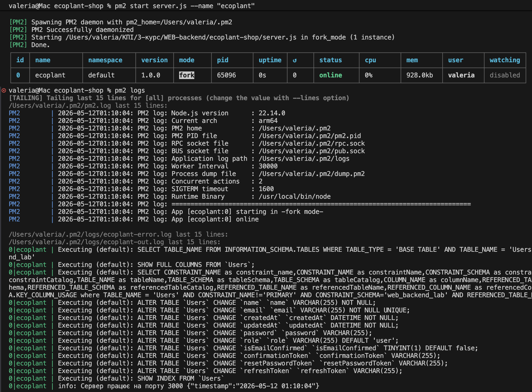Click the 'pm2 start server.js' command line
The image size is (532, 392).
132,6
